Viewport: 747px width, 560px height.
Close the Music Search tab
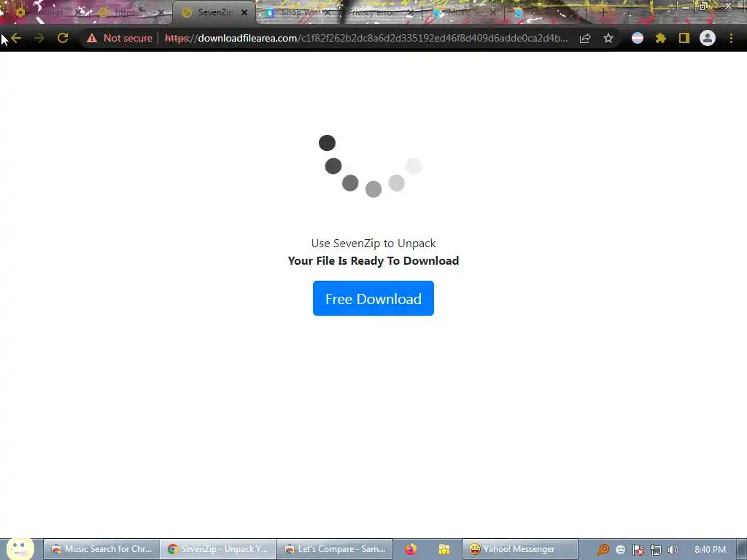click(493, 12)
